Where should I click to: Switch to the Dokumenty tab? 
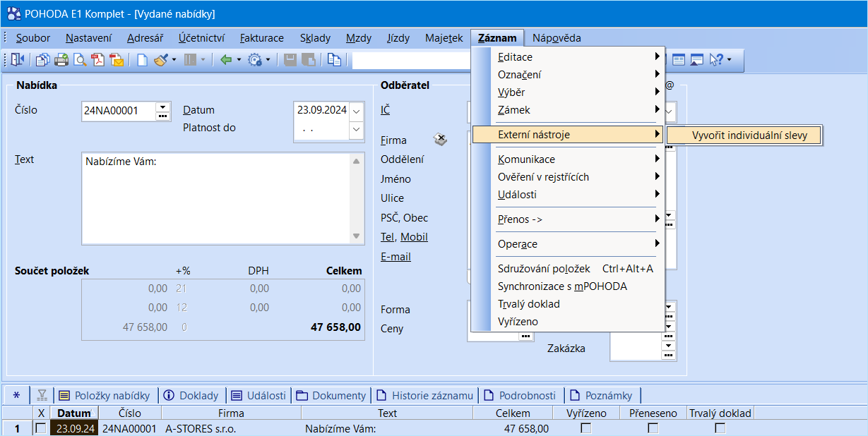click(331, 395)
